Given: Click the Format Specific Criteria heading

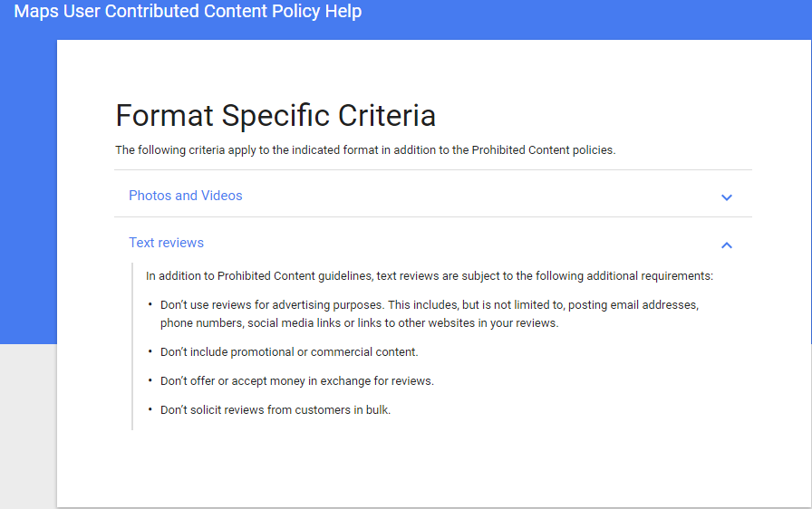Looking at the screenshot, I should click(275, 115).
